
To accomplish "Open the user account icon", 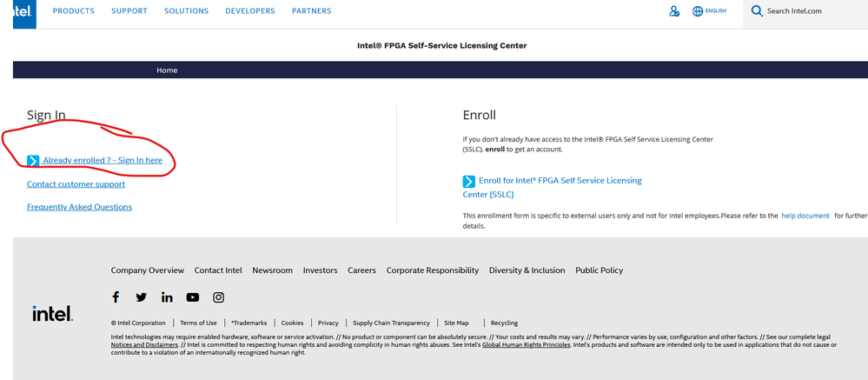I will [673, 11].
